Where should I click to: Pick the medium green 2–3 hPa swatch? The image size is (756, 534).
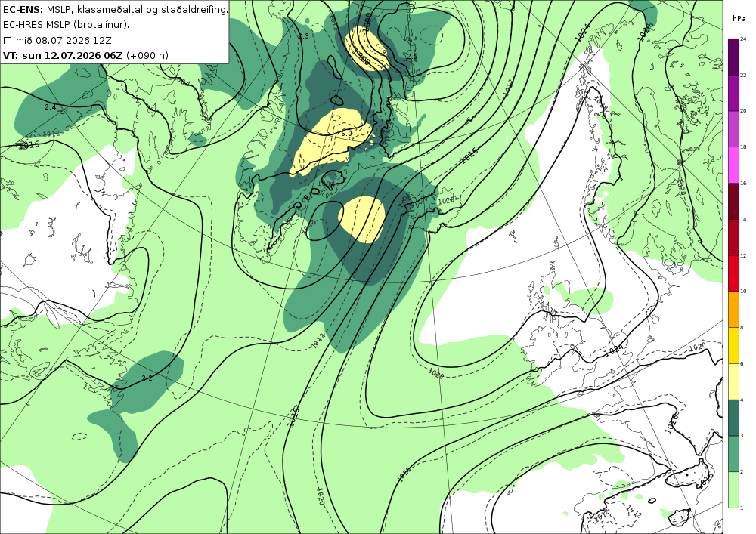pos(733,453)
